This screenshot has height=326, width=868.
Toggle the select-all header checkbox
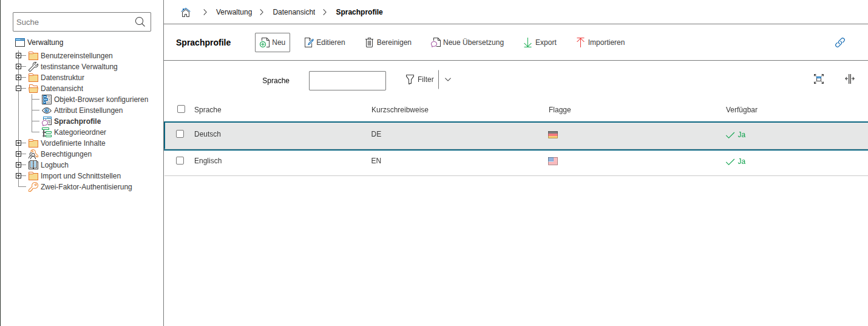tap(181, 109)
